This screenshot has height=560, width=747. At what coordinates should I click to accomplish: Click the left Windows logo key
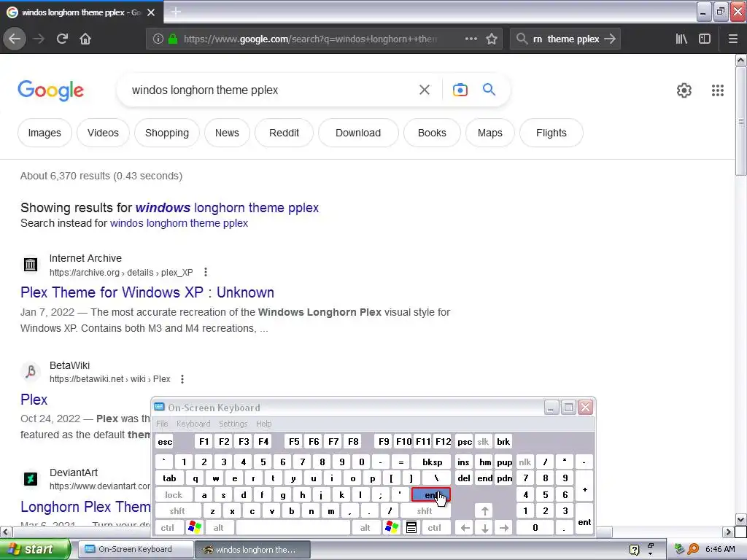[x=195, y=527]
